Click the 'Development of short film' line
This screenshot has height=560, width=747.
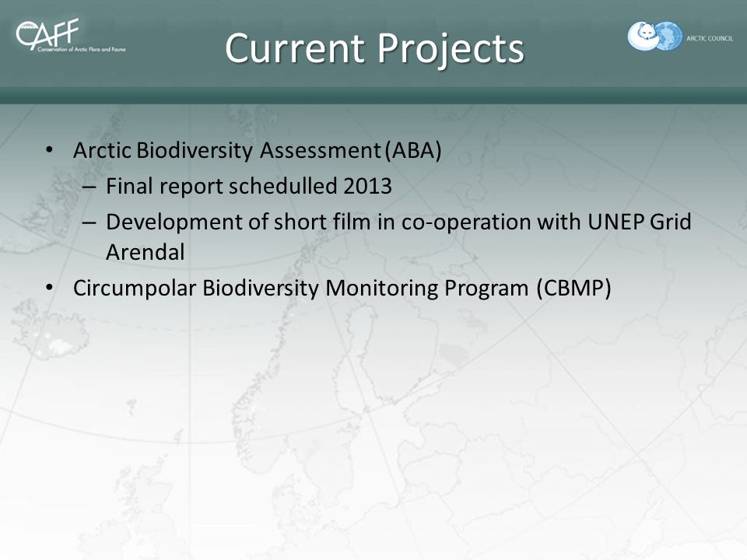(x=398, y=222)
